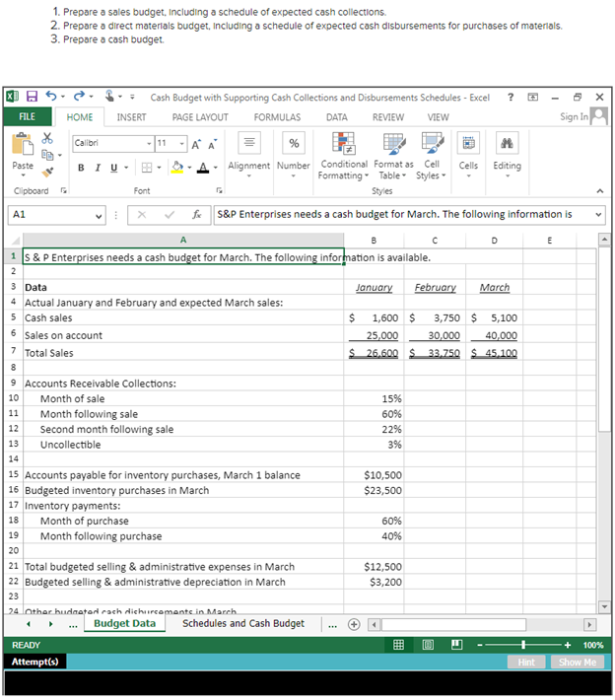Cut selection with the scissors icon
This screenshot has height=700, width=615.
click(x=47, y=138)
